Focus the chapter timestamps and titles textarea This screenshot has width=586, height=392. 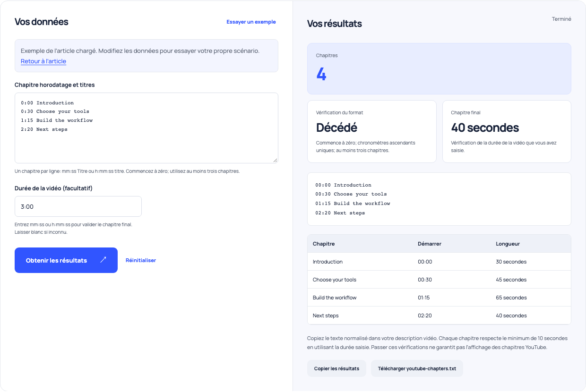point(146,128)
